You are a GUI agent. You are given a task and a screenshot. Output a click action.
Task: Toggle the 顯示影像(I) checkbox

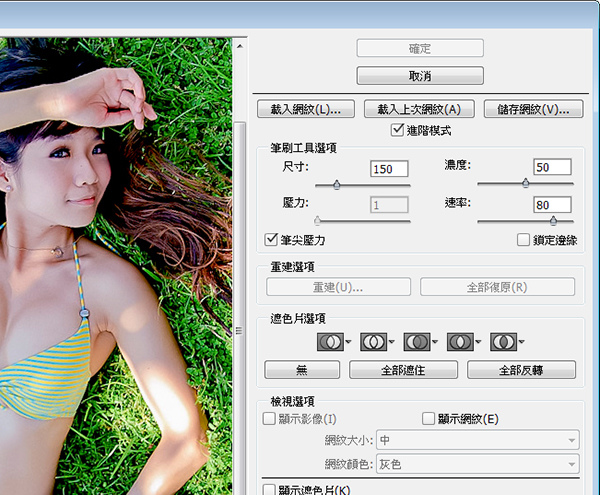[x=269, y=418]
